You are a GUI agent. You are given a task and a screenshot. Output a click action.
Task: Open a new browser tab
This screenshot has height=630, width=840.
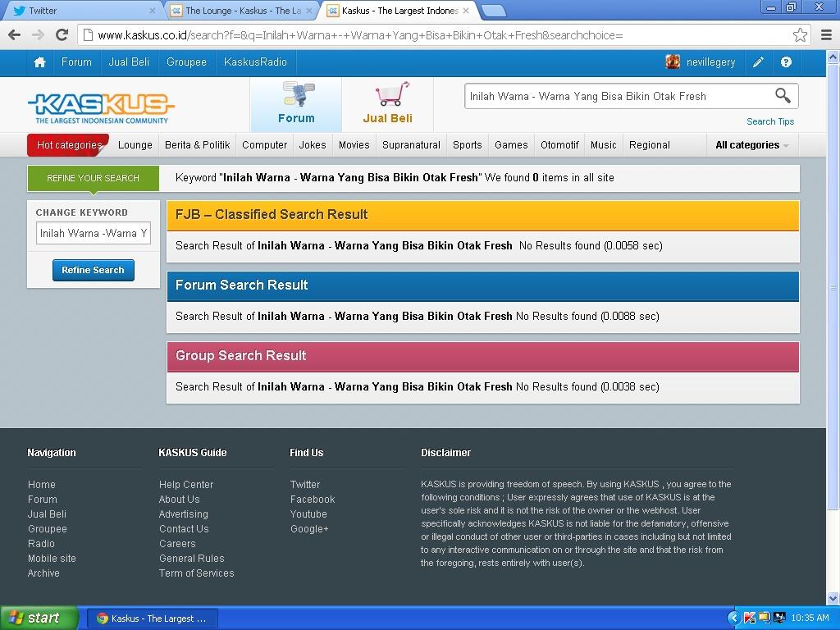click(x=493, y=10)
